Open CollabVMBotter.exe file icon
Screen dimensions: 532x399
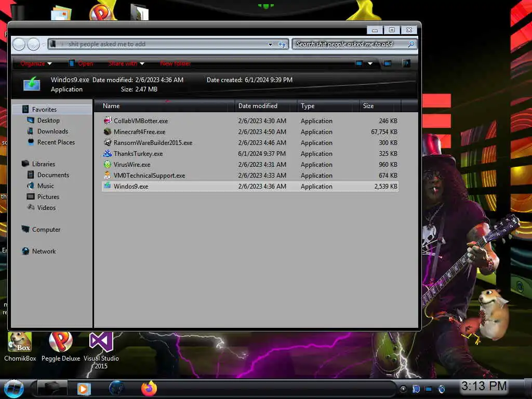(x=108, y=121)
